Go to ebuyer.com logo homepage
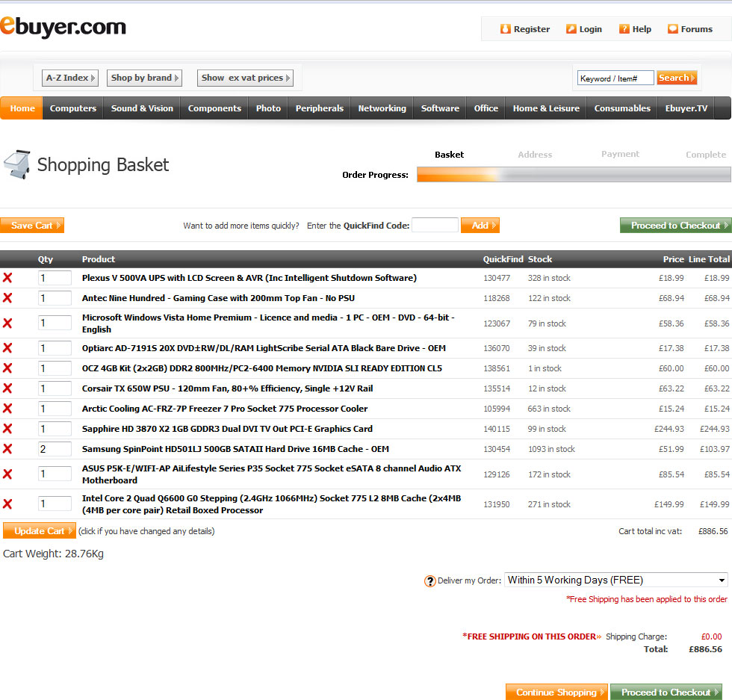 [63, 27]
